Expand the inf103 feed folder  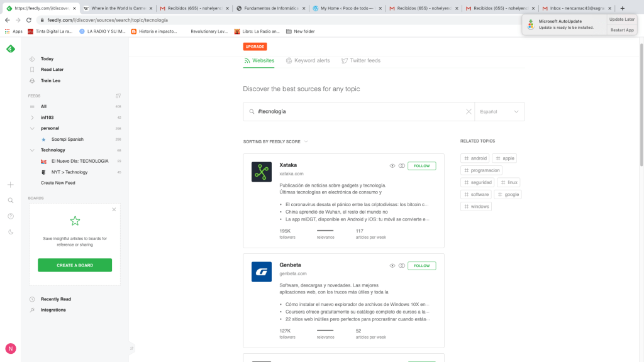coord(32,118)
